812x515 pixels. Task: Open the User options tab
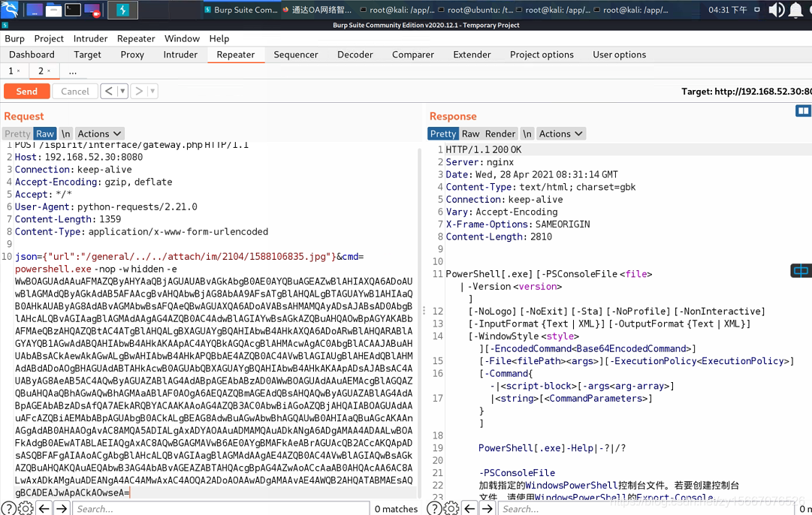pos(620,55)
